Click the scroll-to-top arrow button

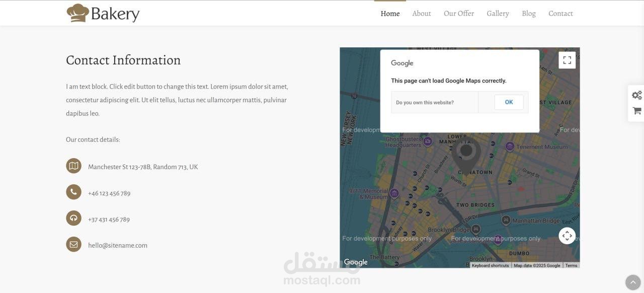(632, 282)
